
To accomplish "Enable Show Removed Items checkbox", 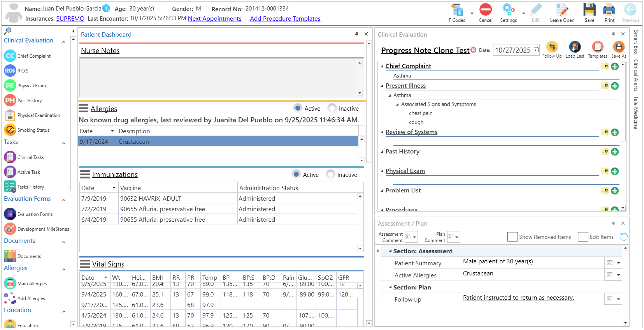I will [x=512, y=237].
